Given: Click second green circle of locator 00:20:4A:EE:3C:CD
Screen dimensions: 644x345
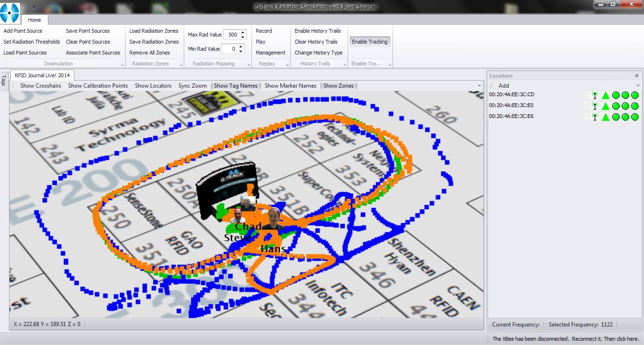Looking at the screenshot, I should click(x=625, y=95).
